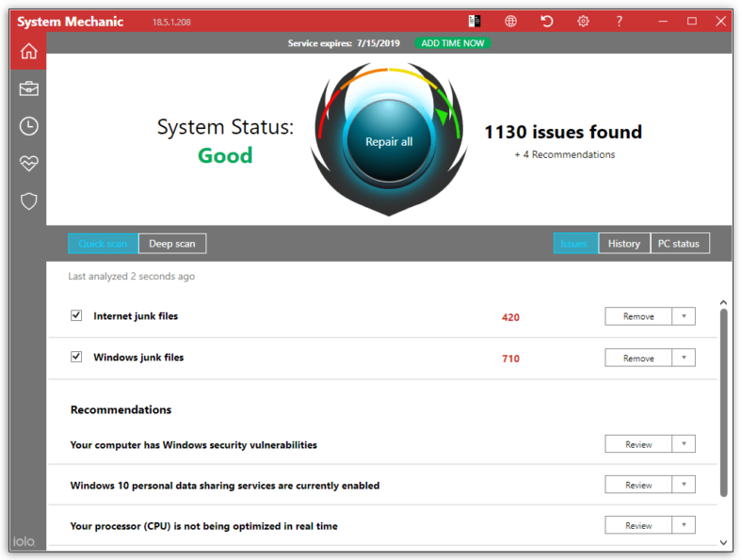Review processor not optimized recommendation
The width and height of the screenshot is (742, 560).
point(638,525)
